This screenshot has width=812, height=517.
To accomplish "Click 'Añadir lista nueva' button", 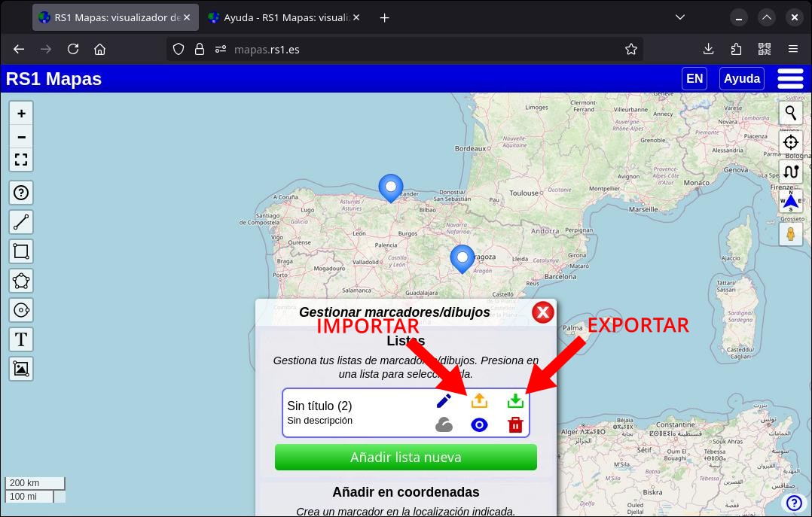I will coord(405,458).
